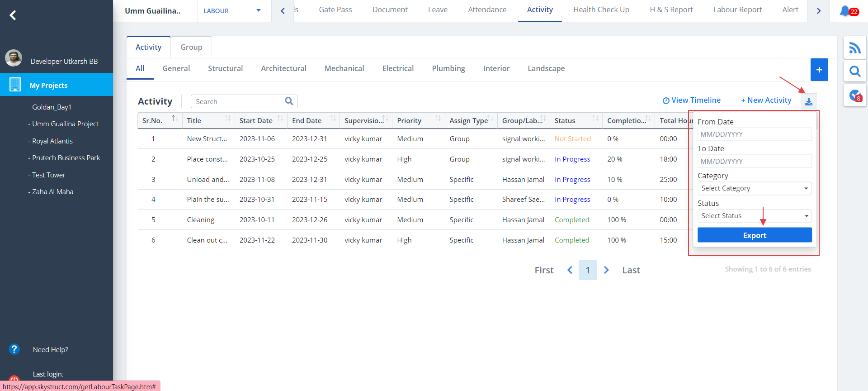Image resolution: width=868 pixels, height=391 pixels.
Task: Sort table by Start Date column
Action: 280,119
